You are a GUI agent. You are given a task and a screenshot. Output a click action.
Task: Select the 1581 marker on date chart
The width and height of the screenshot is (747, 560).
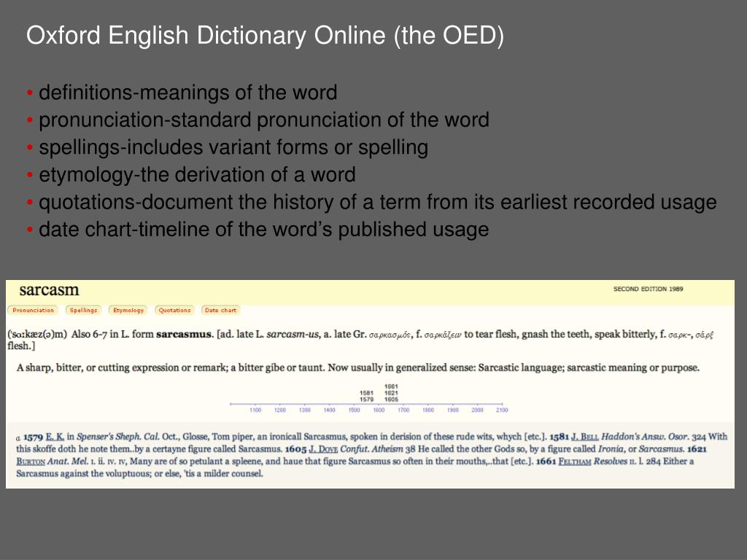click(x=366, y=393)
